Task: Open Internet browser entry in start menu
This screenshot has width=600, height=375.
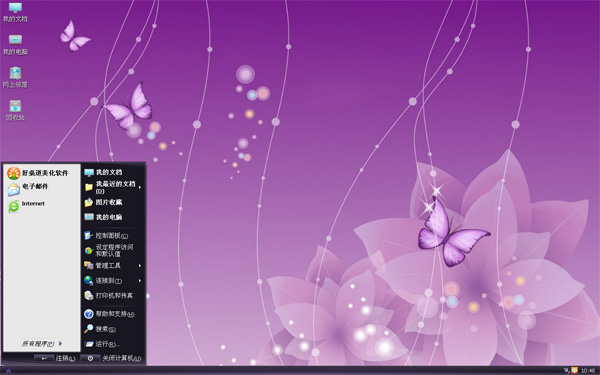Action: point(26,205)
